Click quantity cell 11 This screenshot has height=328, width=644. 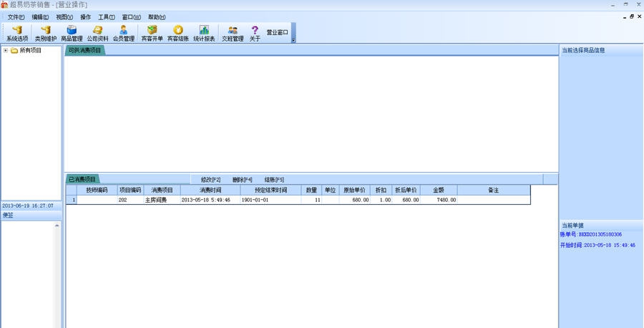pyautogui.click(x=311, y=200)
